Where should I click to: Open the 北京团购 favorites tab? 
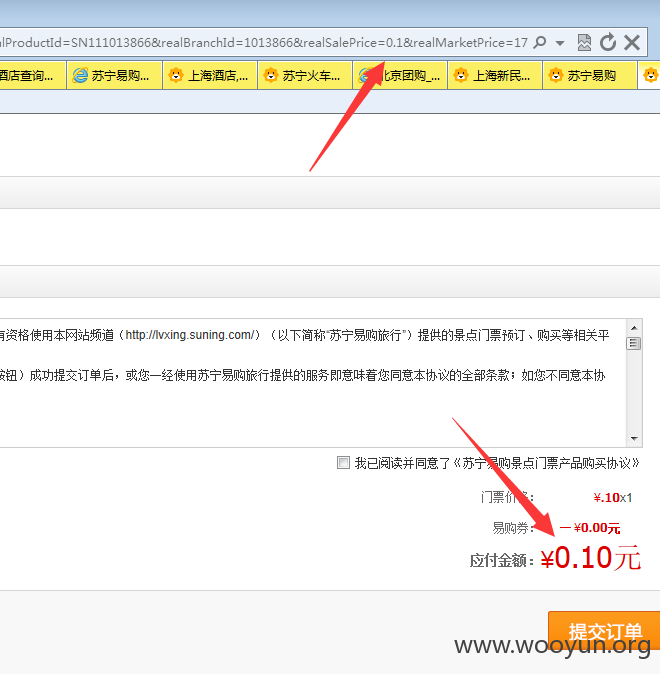click(x=400, y=76)
